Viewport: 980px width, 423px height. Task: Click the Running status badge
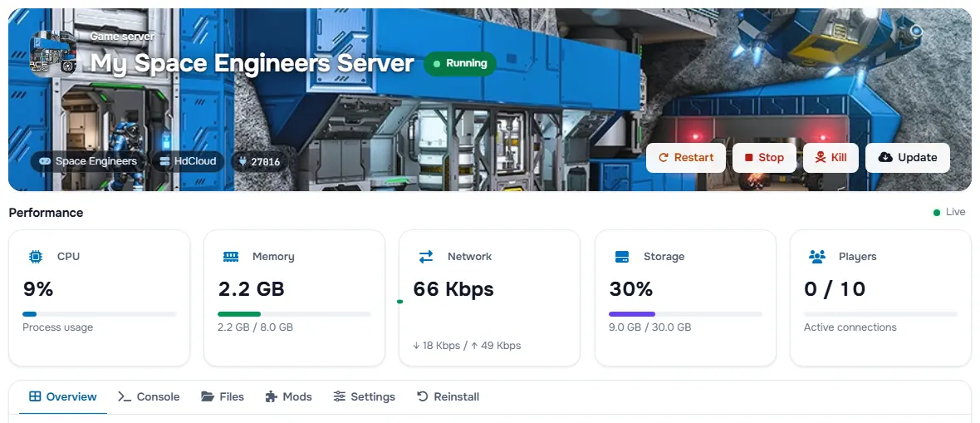pos(460,63)
